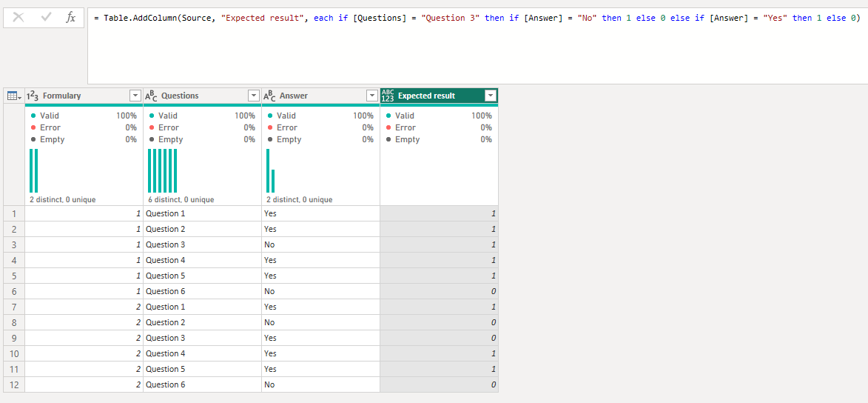Select row number 12

point(14,384)
